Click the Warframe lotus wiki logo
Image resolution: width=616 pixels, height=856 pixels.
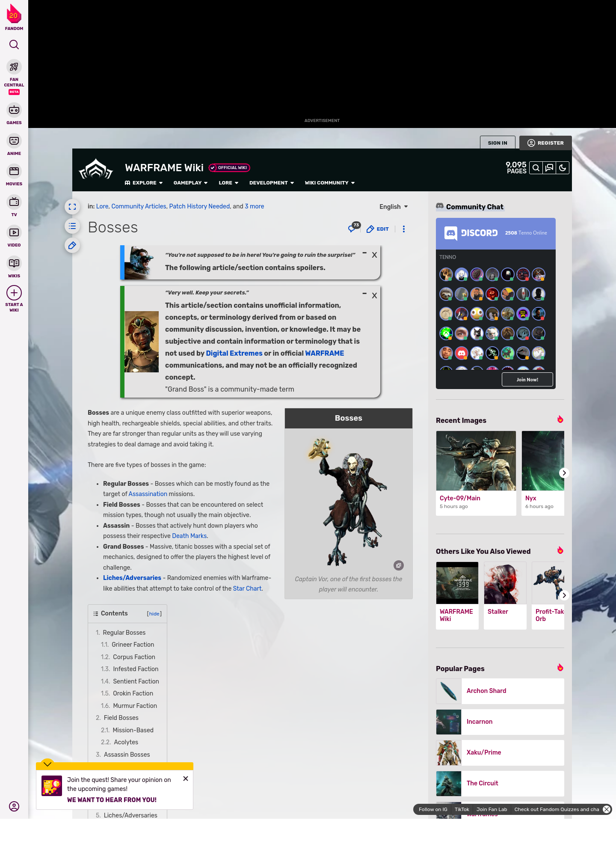(96, 169)
